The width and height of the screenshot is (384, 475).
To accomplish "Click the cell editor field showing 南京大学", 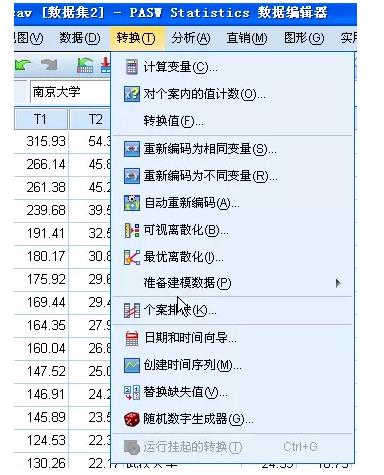I will point(70,92).
